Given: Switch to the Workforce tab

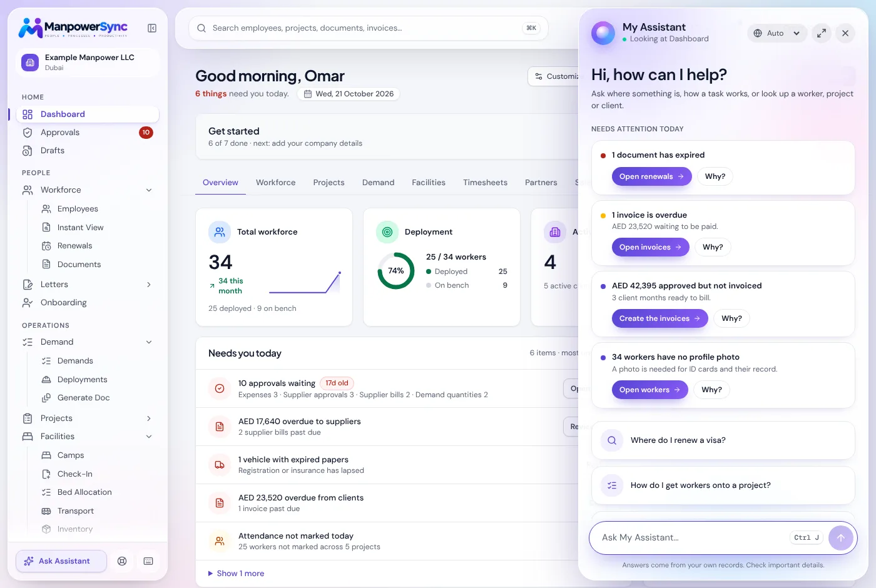Looking at the screenshot, I should (275, 183).
